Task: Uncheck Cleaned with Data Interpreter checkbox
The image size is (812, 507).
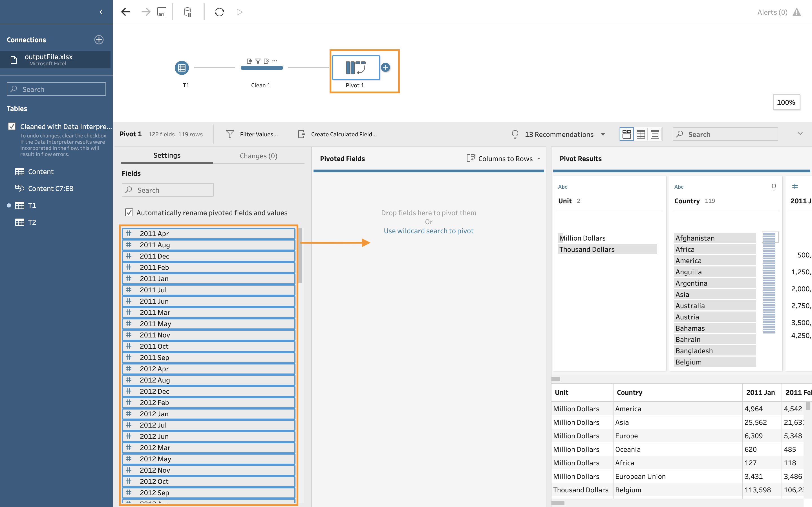Action: [12, 126]
